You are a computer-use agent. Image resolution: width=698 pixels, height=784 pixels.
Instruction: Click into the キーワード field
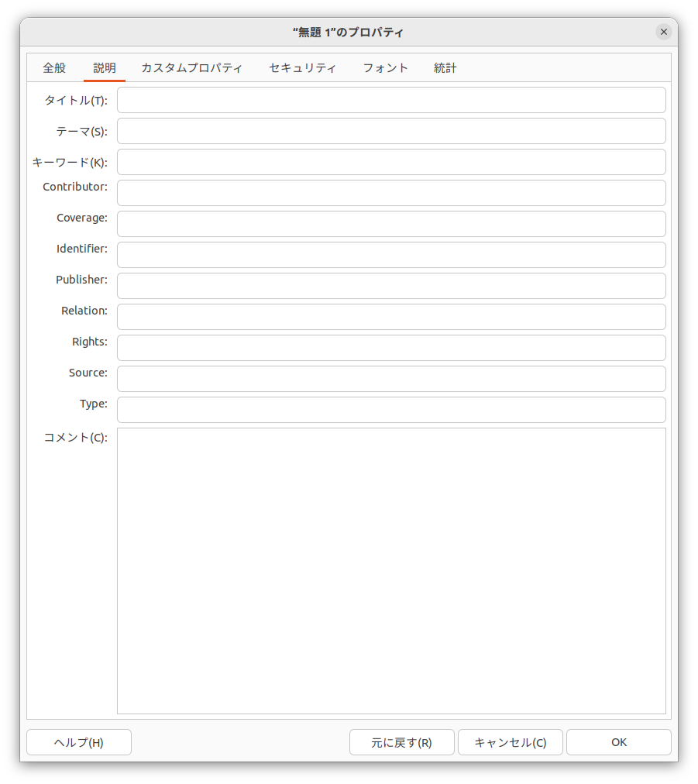391,162
